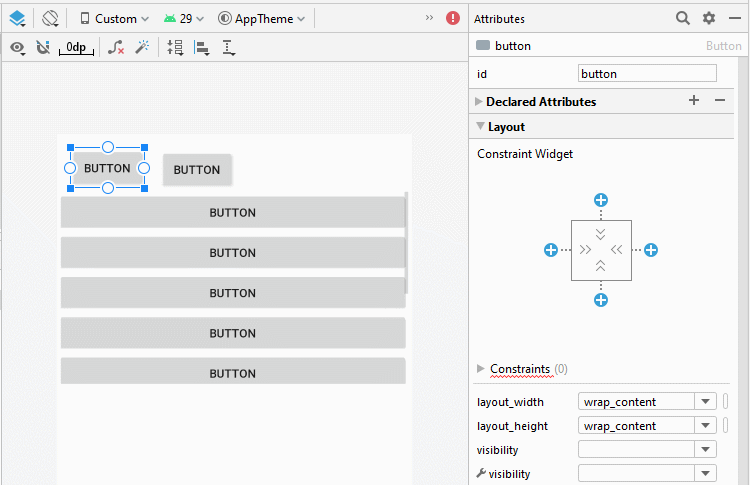Viewport: 750px width, 485px height.
Task: Open the Custom device dropdown
Action: tap(114, 19)
